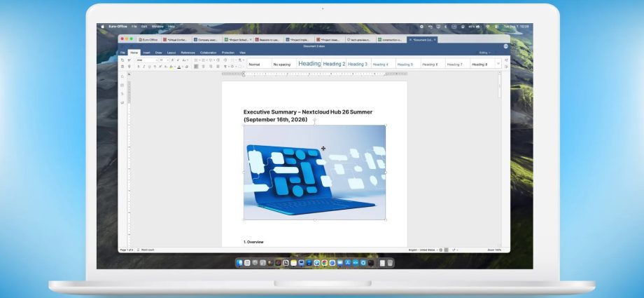Switch to the Insert ribbon tab

pos(146,53)
